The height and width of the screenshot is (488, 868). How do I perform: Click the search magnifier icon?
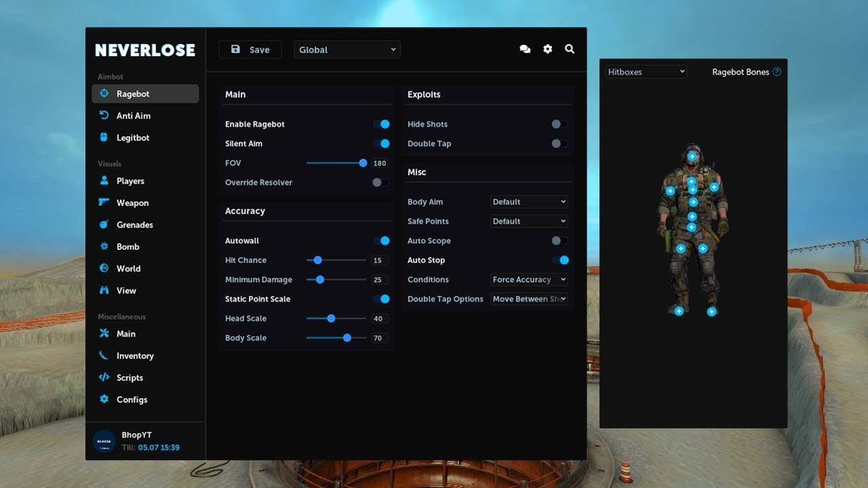coord(570,49)
